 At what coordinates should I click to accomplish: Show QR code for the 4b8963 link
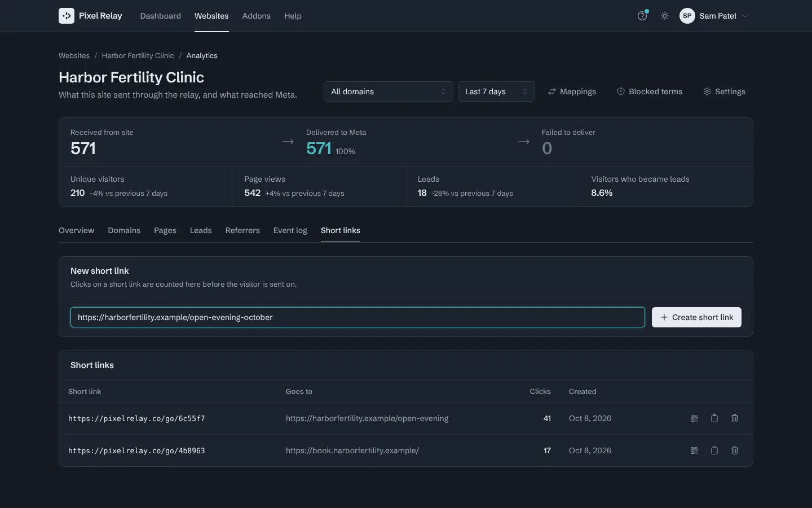tap(694, 450)
